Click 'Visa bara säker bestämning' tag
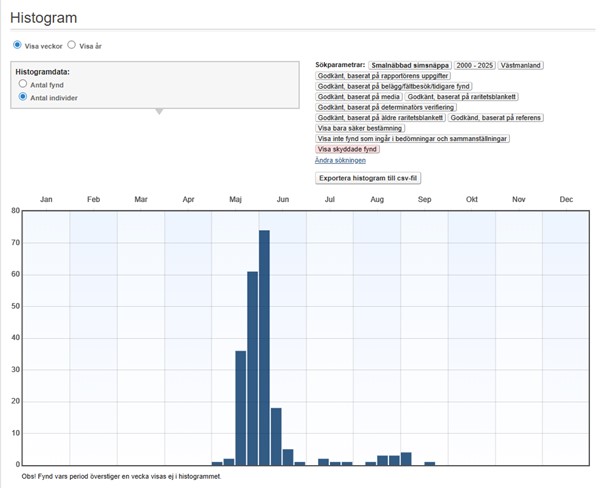The width and height of the screenshot is (603, 488). [360, 128]
